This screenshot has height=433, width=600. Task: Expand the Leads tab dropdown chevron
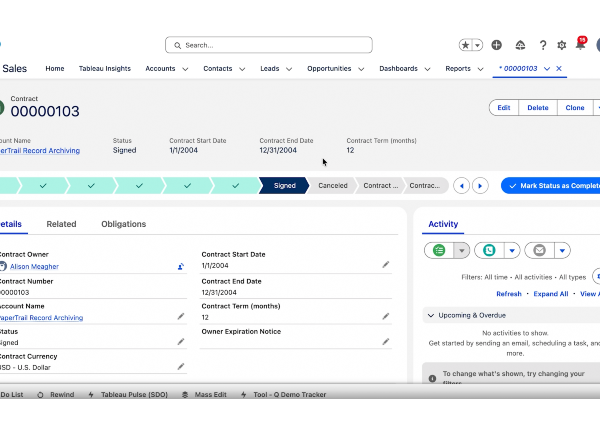point(289,69)
